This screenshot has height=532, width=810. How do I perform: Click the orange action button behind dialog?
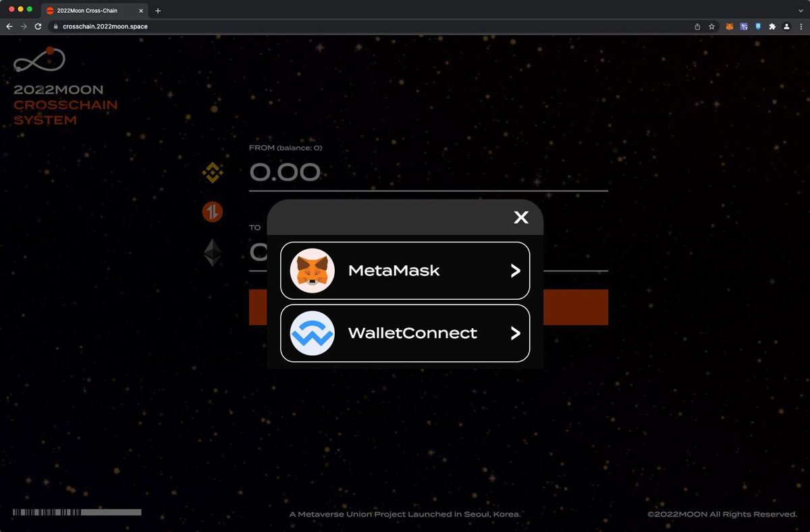click(429, 307)
